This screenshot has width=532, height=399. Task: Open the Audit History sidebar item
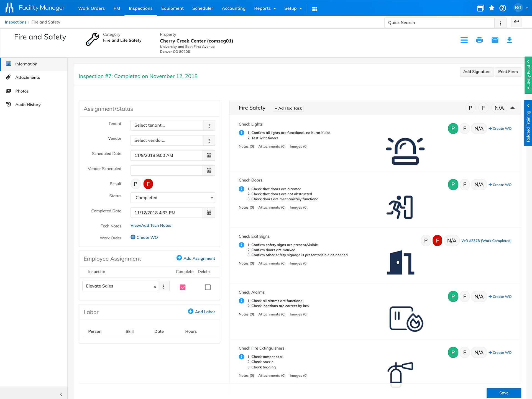tap(28, 104)
